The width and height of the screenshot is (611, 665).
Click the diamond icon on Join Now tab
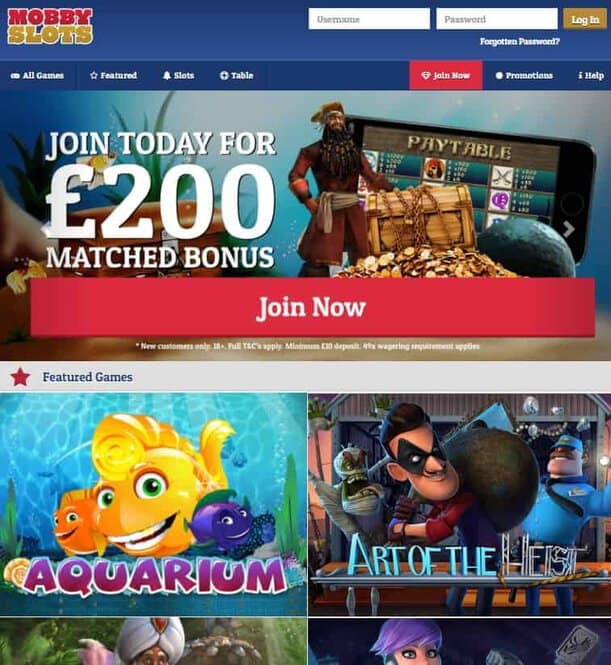tap(426, 75)
